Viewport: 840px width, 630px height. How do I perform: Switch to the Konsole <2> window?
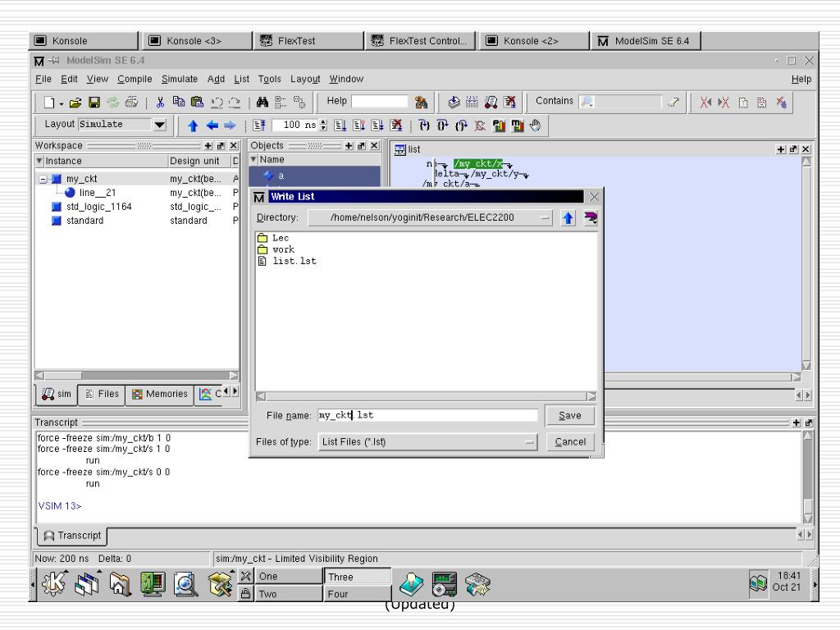coord(534,41)
